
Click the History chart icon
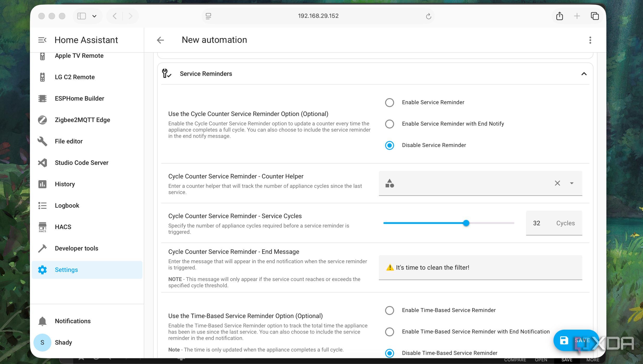click(x=42, y=184)
